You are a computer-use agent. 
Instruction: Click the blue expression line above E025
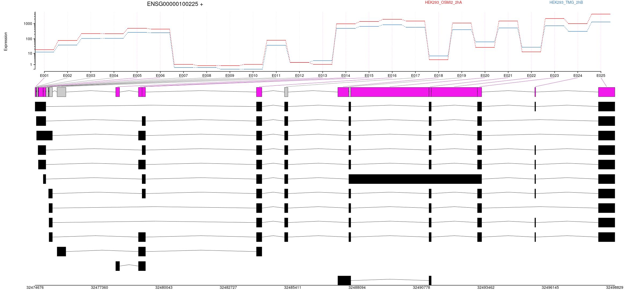(x=601, y=22)
